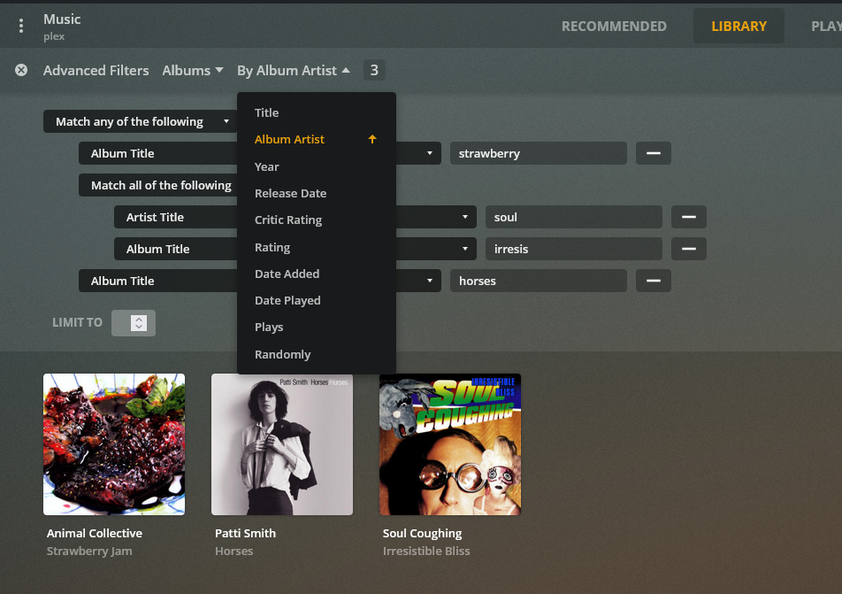Click the Horses album title
The width and height of the screenshot is (842, 594).
click(234, 551)
